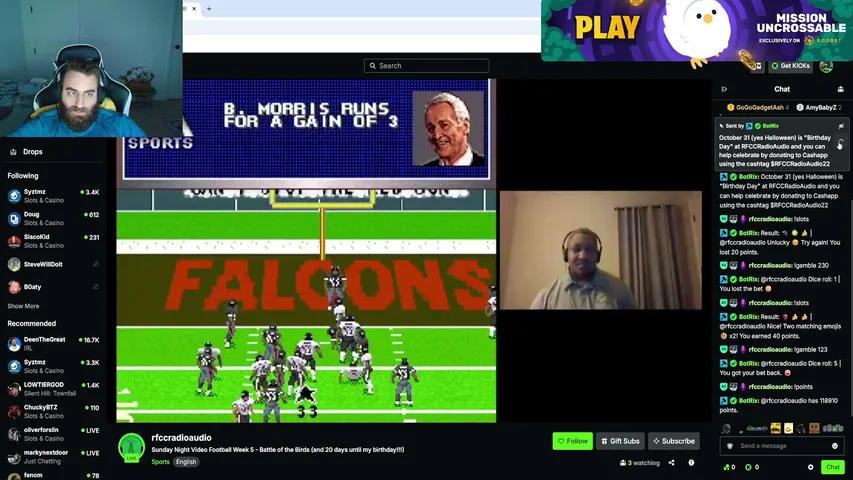Open the chat gifts leaderboard icon
The height and width of the screenshot is (480, 853).
coord(840,89)
